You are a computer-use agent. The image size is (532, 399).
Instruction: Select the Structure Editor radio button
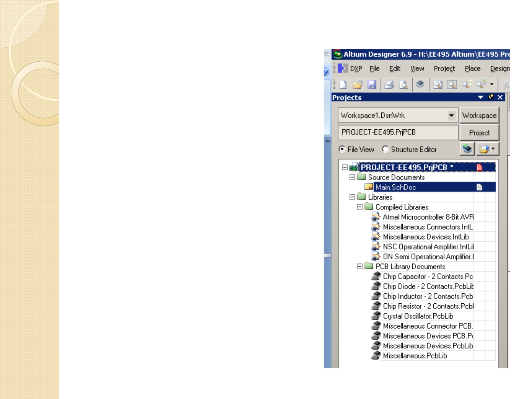pos(386,149)
